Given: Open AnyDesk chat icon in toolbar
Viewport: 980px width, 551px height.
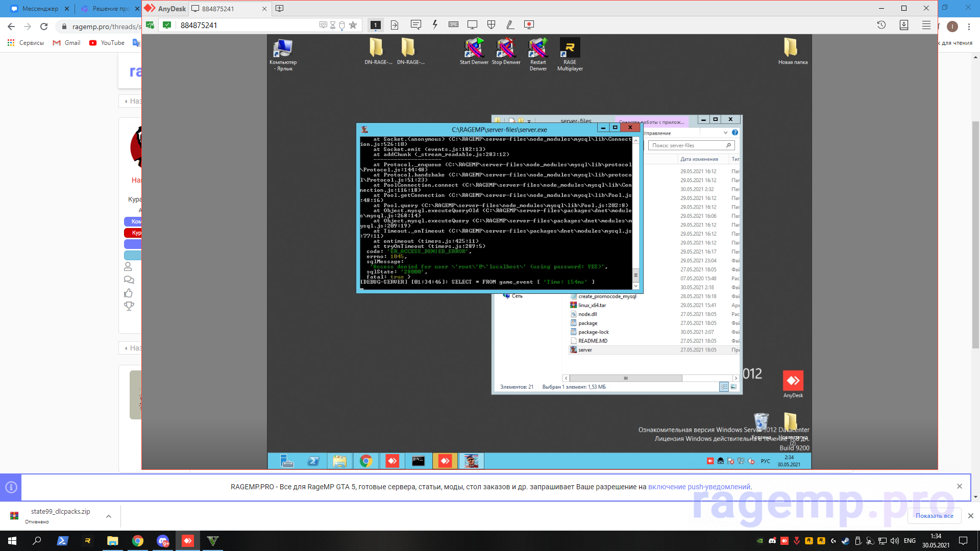Looking at the screenshot, I should pos(416,24).
